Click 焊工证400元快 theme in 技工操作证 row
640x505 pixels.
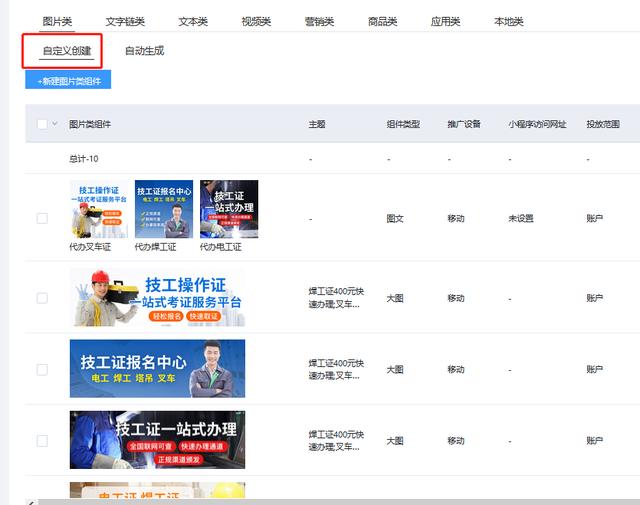point(336,291)
